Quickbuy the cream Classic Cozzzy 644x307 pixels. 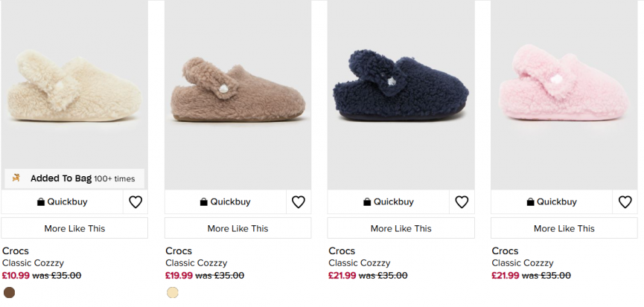point(62,202)
